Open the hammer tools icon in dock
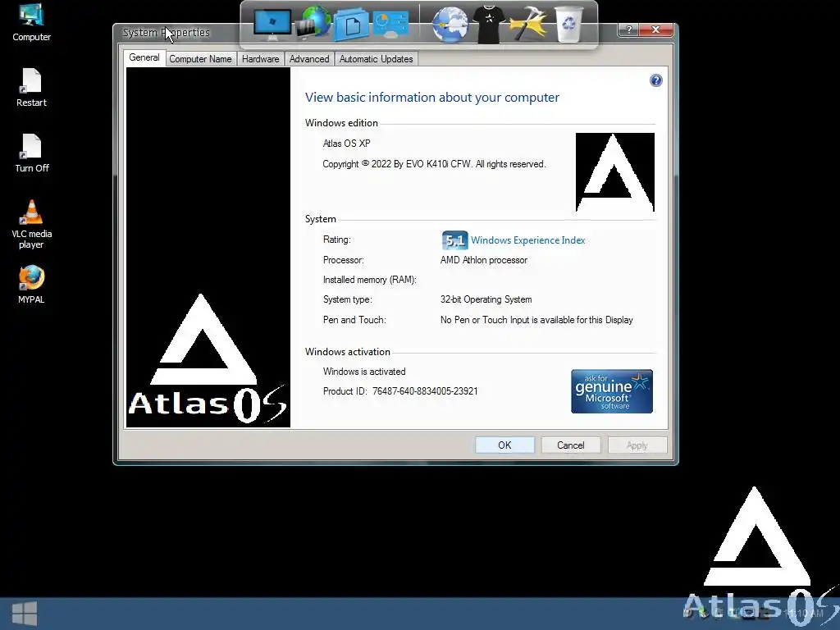Screen dimensions: 840x630 pyautogui.click(x=528, y=24)
